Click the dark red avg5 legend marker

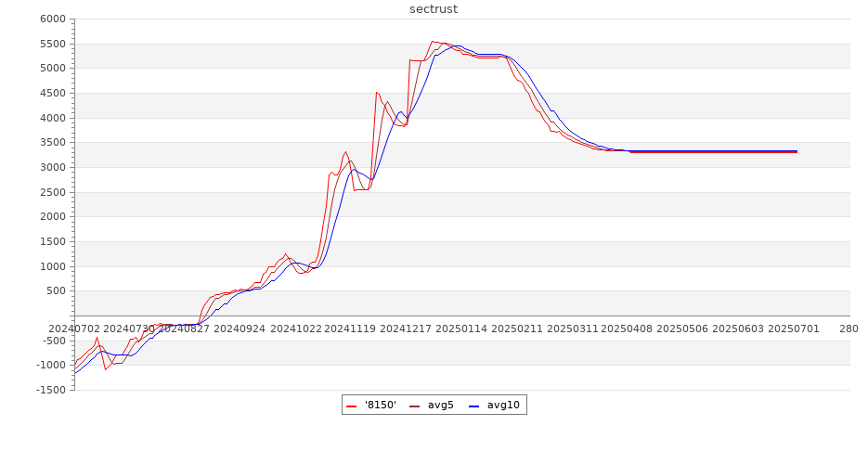click(x=415, y=406)
